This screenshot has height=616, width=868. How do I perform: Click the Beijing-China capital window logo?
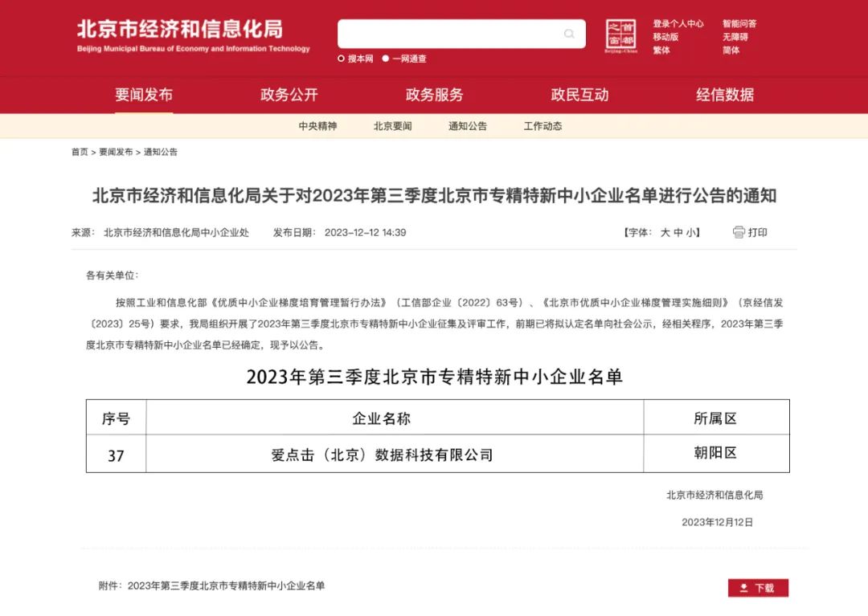click(x=620, y=36)
